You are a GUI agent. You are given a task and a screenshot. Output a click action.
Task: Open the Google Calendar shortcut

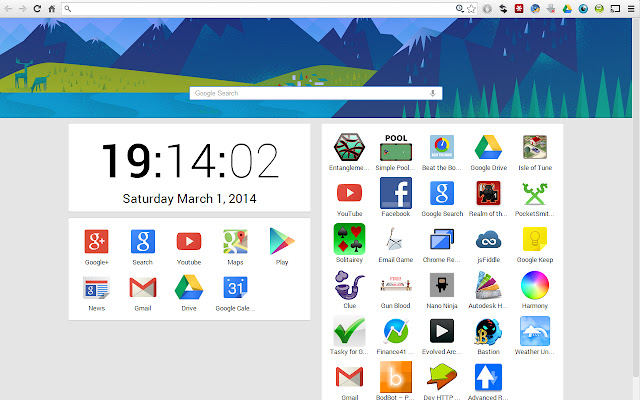235,287
